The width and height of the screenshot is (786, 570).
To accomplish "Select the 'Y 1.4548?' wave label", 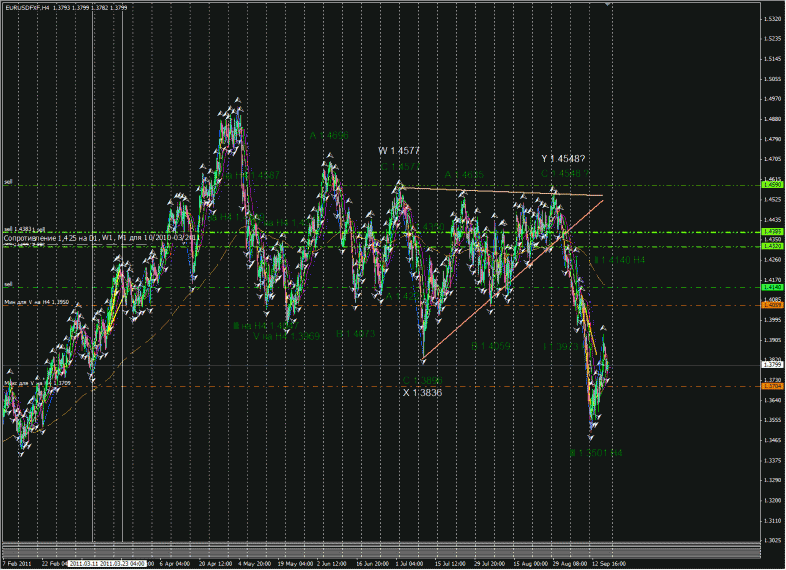I will 563,158.
